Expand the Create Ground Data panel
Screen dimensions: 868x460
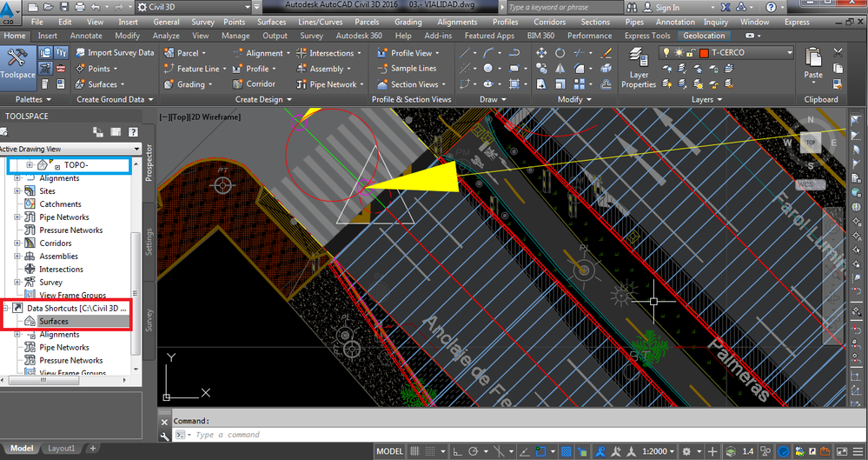pos(115,100)
